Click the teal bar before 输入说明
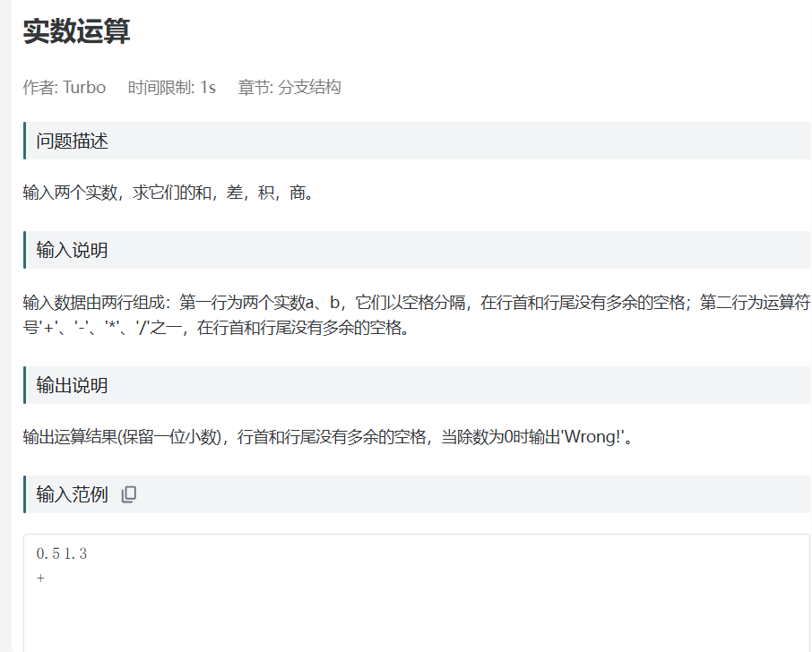 24,250
